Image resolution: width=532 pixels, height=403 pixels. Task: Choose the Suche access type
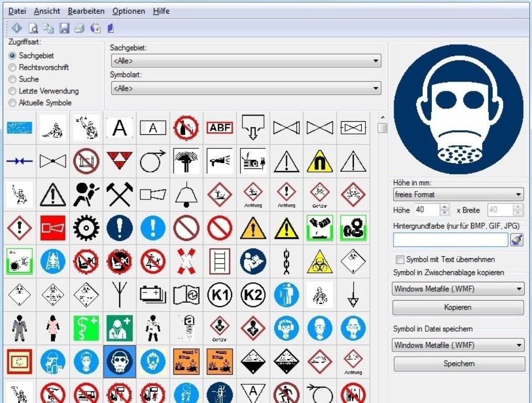[13, 79]
